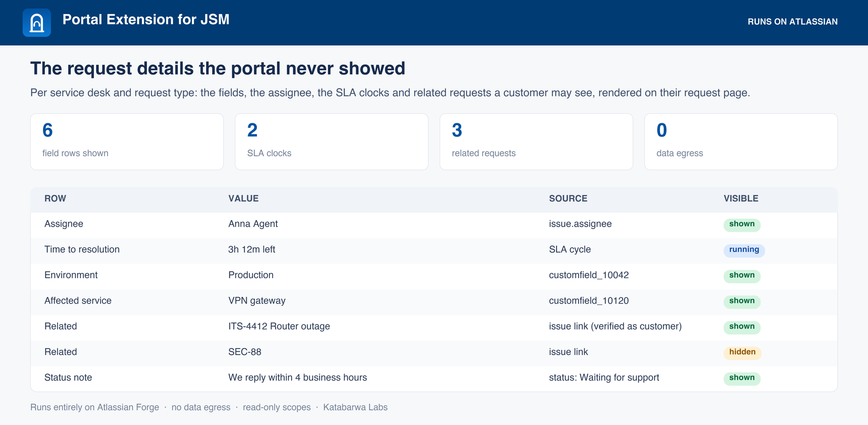The height and width of the screenshot is (425, 868).
Task: Click the customfield_10120 source cell
Action: tap(589, 301)
